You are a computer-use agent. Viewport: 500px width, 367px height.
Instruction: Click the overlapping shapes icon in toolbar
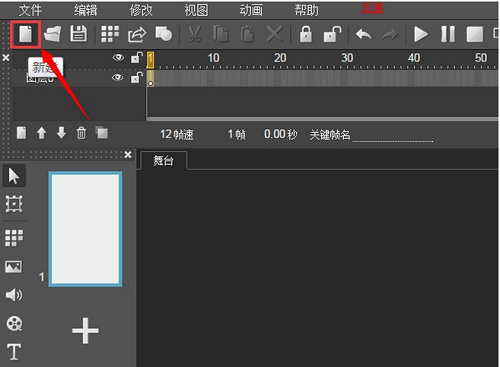point(164,34)
